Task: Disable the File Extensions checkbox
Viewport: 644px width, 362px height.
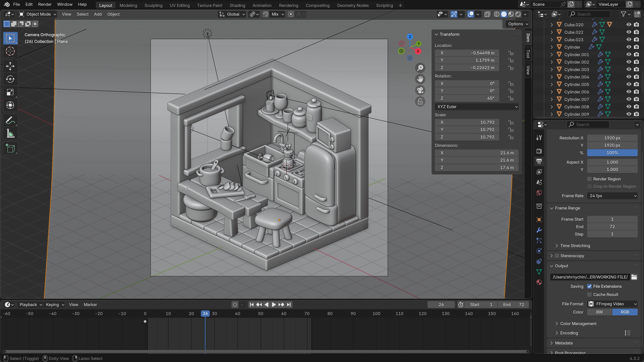Action: tap(589, 287)
